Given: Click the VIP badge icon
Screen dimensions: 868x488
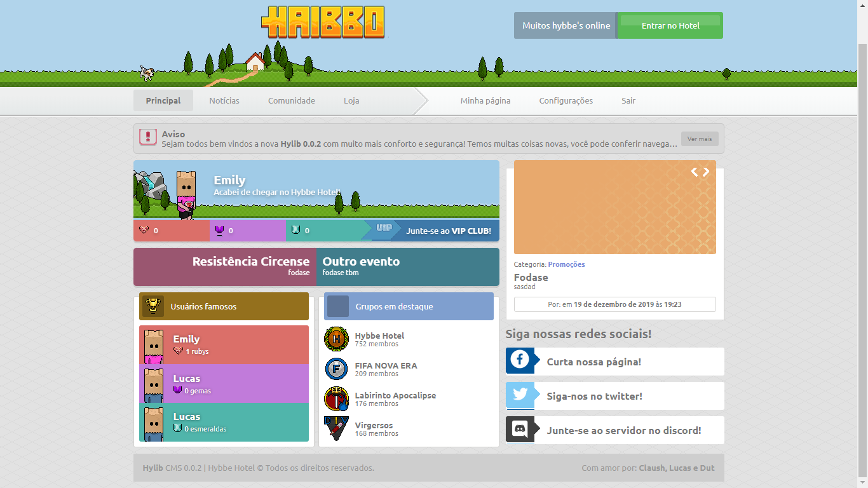Looking at the screenshot, I should [x=383, y=229].
